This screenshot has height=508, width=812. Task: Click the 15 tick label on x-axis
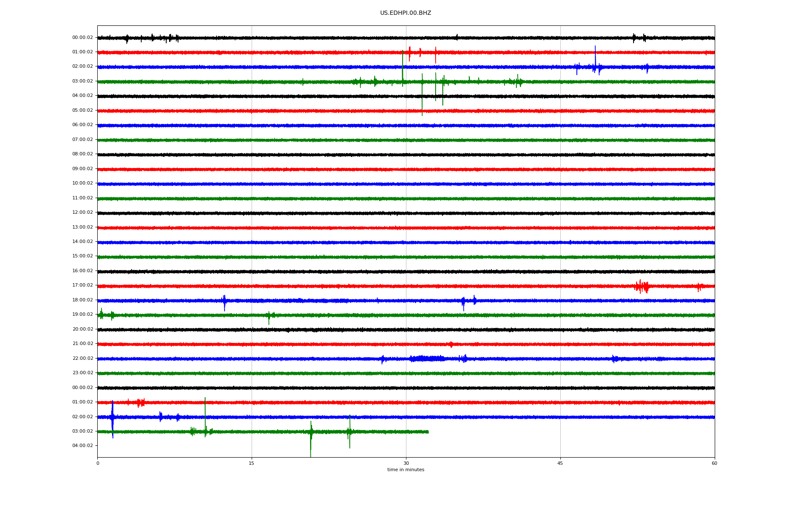(252, 463)
